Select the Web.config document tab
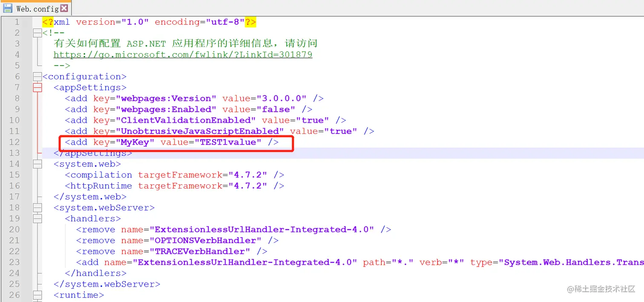The width and height of the screenshot is (644, 302). tap(36, 8)
